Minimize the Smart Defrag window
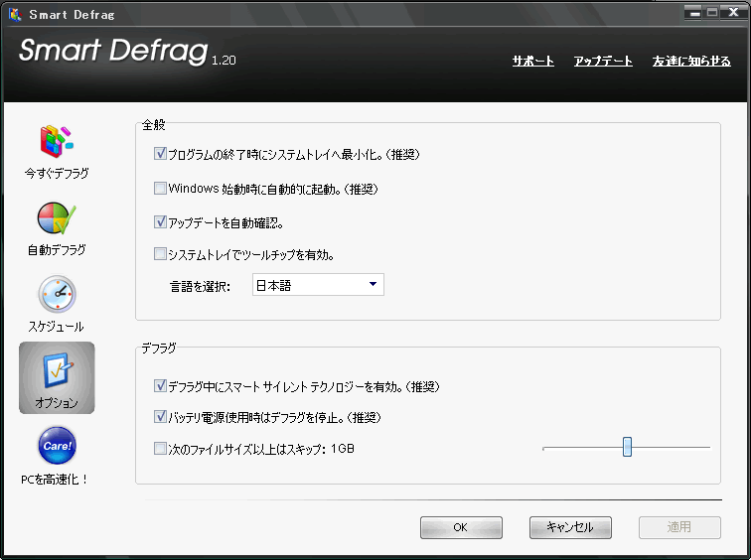The height and width of the screenshot is (560, 751). coord(693,13)
